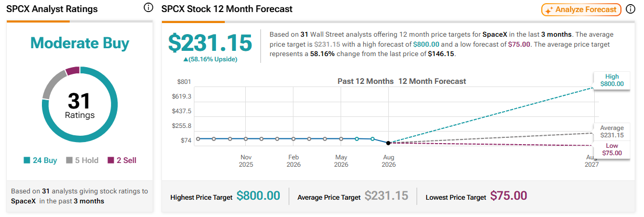Click the Nov 2025 axis label

click(246, 161)
